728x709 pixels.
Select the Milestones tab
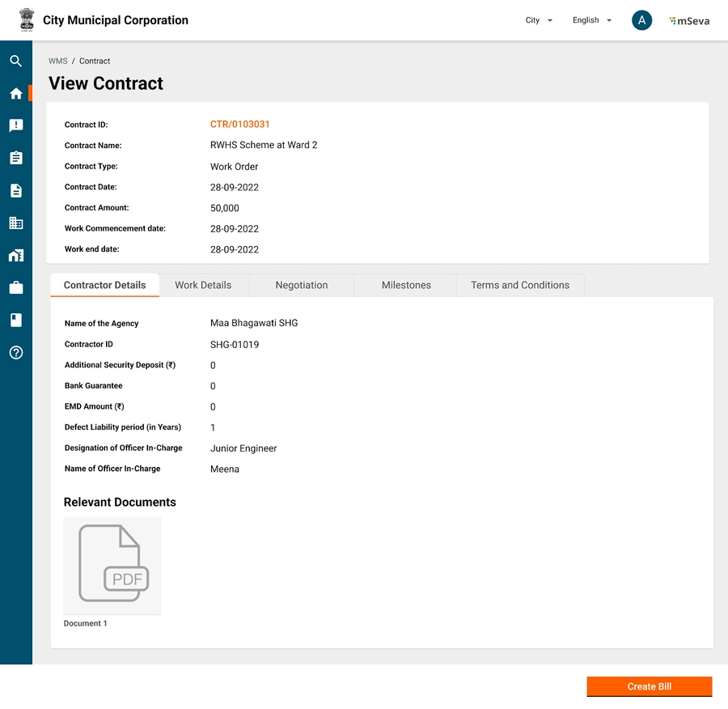[x=406, y=285]
